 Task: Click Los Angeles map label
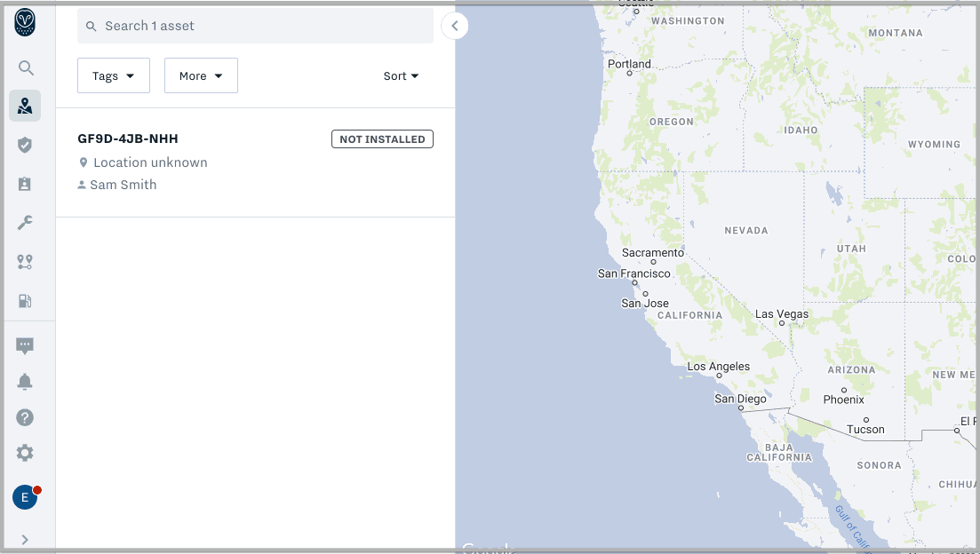tap(719, 367)
